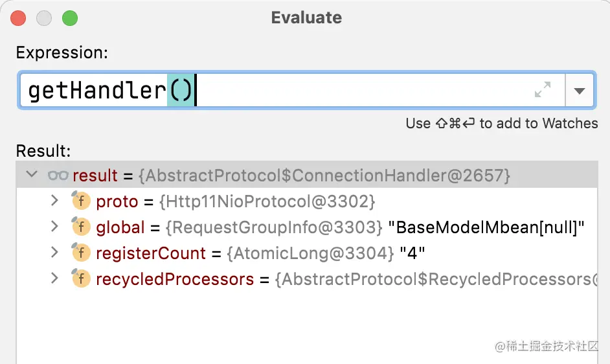The width and height of the screenshot is (610, 364).
Task: Expand the proto field node
Action: click(54, 201)
